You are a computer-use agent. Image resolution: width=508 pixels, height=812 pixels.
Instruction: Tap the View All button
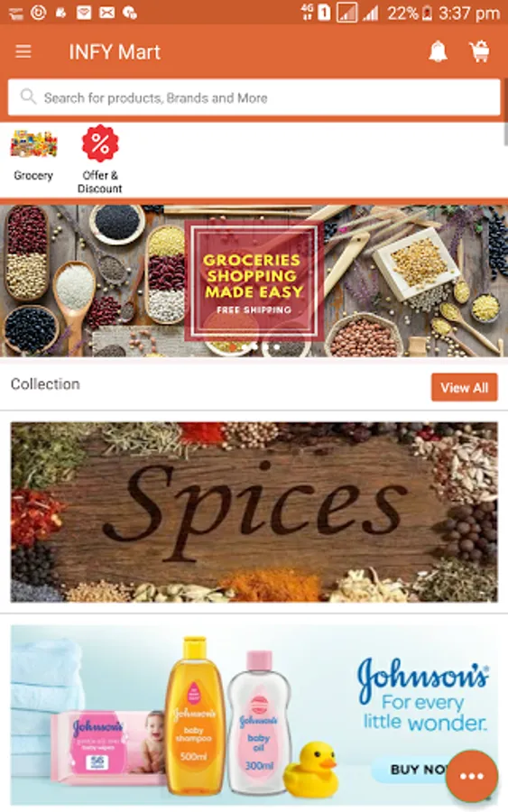(x=464, y=387)
